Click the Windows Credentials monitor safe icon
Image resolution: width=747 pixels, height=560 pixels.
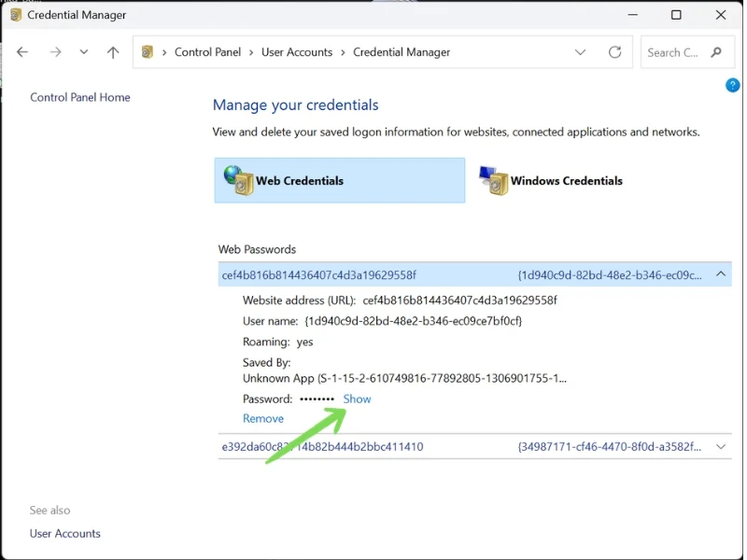coord(493,180)
